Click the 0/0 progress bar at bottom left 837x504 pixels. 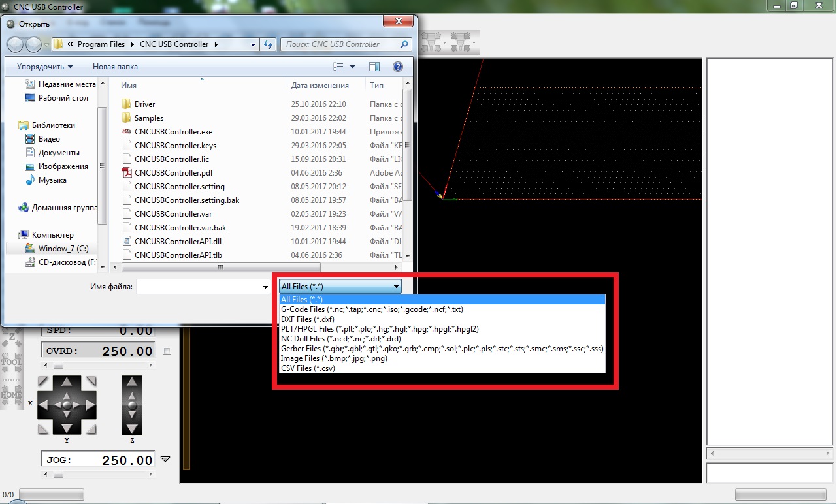click(52, 494)
